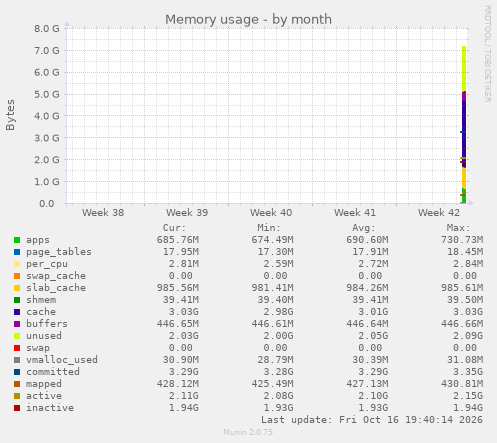Image resolution: width=497 pixels, height=443 pixels.
Task: Click the inactive dark red swatch
Action: point(17,408)
